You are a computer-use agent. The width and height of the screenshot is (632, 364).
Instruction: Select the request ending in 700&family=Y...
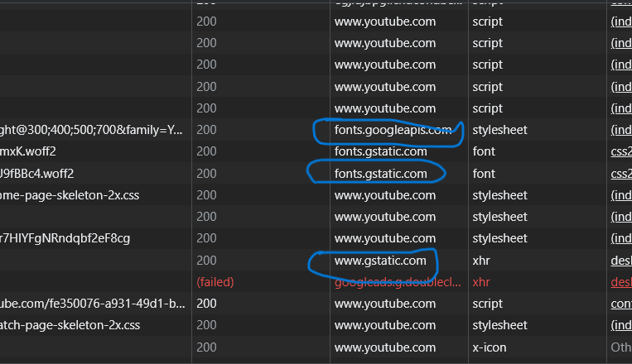[x=91, y=130]
